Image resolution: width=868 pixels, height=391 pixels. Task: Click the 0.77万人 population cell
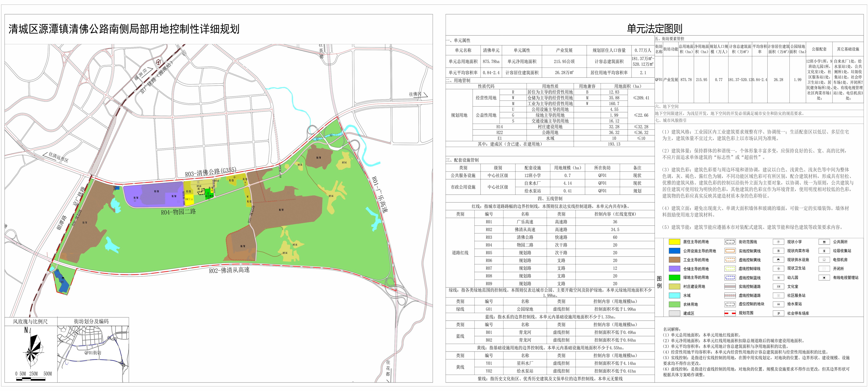642,50
